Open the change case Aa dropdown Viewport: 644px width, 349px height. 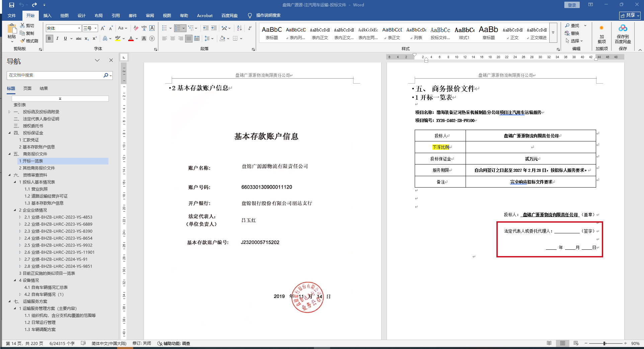coord(123,28)
